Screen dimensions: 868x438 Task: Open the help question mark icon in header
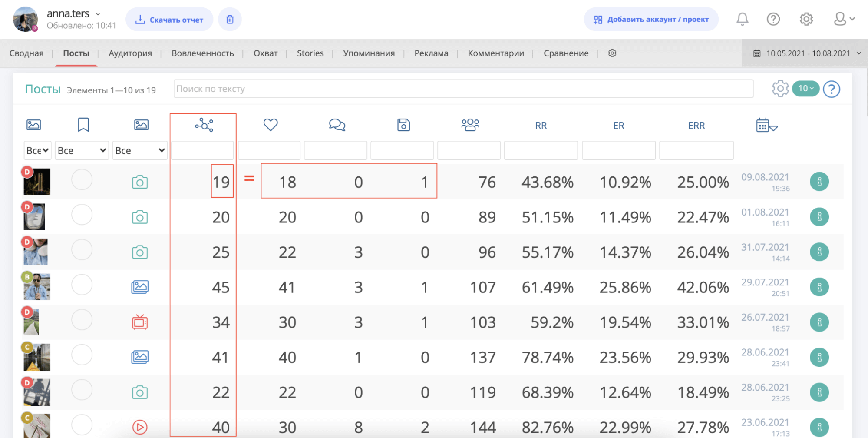pos(773,19)
